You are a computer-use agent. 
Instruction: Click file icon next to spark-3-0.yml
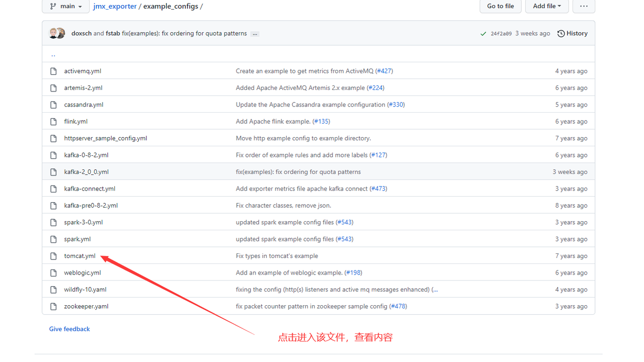coord(53,222)
